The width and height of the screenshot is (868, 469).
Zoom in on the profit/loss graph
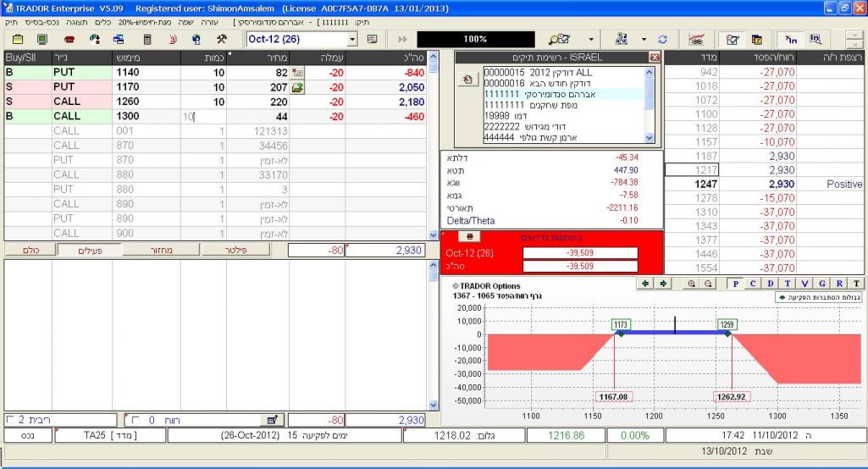[692, 284]
